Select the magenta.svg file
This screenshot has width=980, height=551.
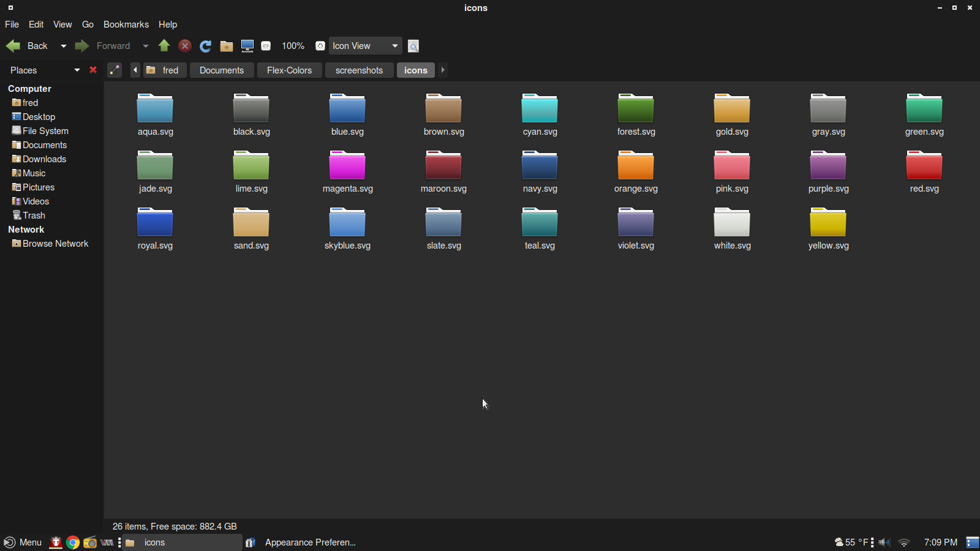(x=347, y=172)
